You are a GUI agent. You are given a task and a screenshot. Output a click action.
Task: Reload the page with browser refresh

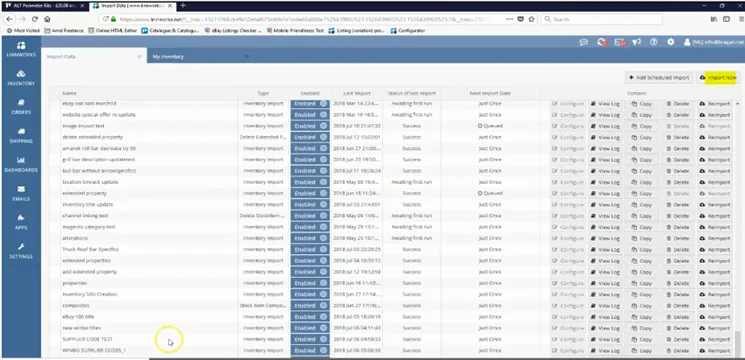tap(35, 19)
